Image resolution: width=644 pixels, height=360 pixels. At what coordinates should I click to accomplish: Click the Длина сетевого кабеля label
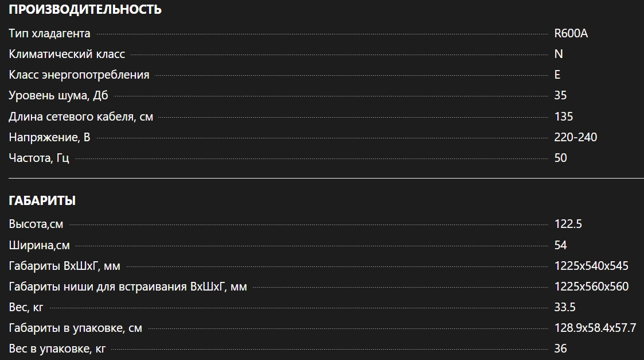click(x=81, y=117)
